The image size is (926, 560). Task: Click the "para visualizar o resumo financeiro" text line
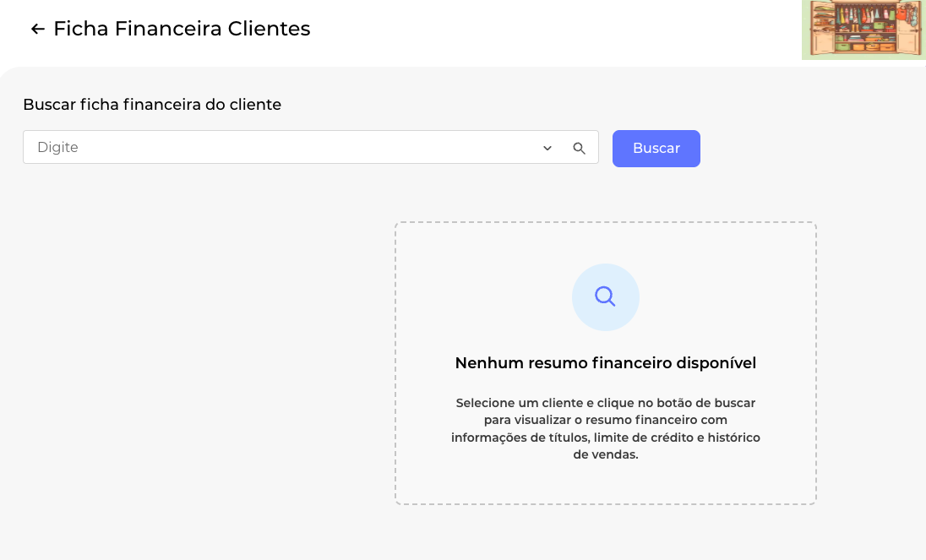(x=605, y=420)
